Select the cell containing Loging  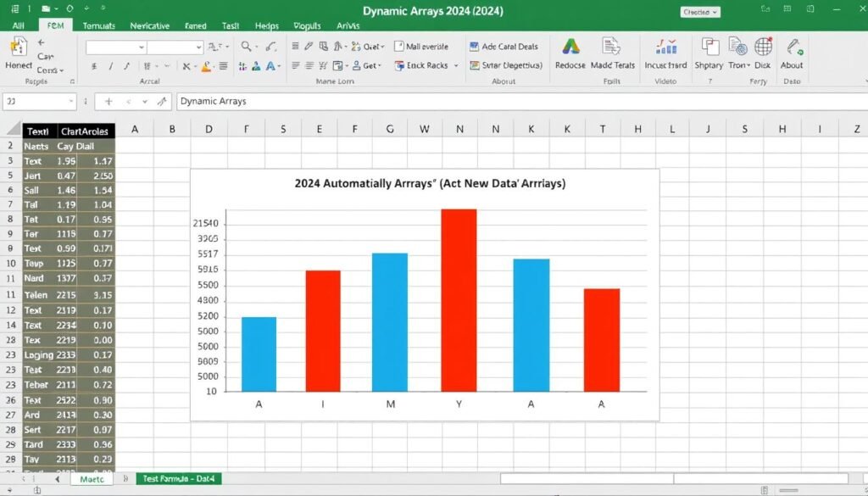click(x=38, y=355)
